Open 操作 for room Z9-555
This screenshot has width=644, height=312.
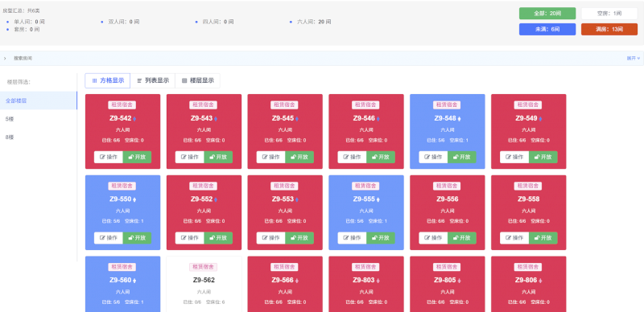(353, 238)
